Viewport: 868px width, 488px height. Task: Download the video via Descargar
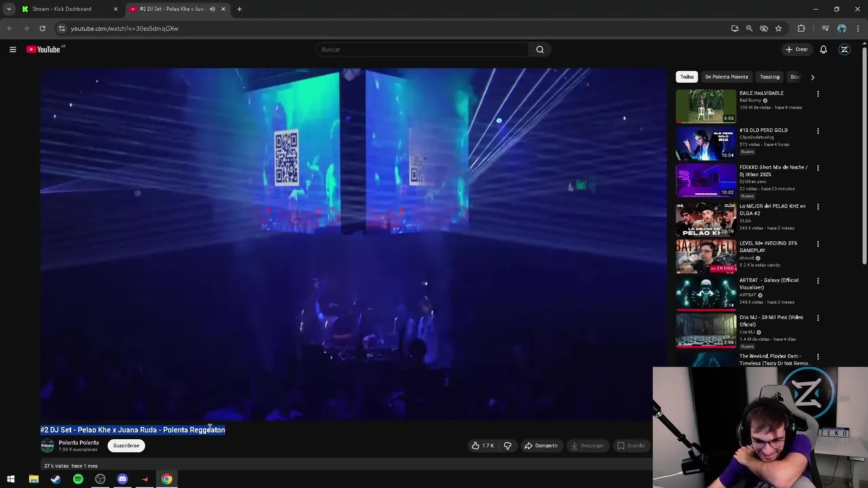(587, 445)
